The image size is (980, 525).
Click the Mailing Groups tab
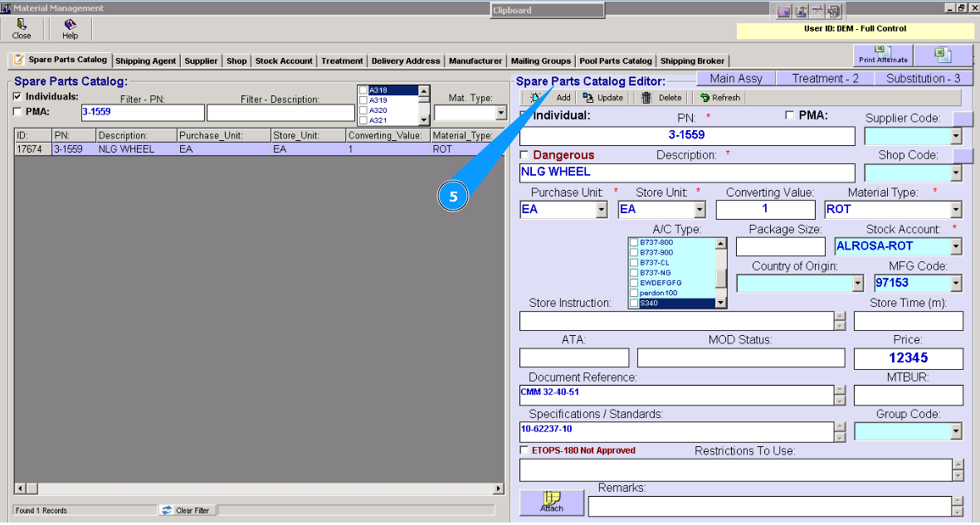pos(541,61)
